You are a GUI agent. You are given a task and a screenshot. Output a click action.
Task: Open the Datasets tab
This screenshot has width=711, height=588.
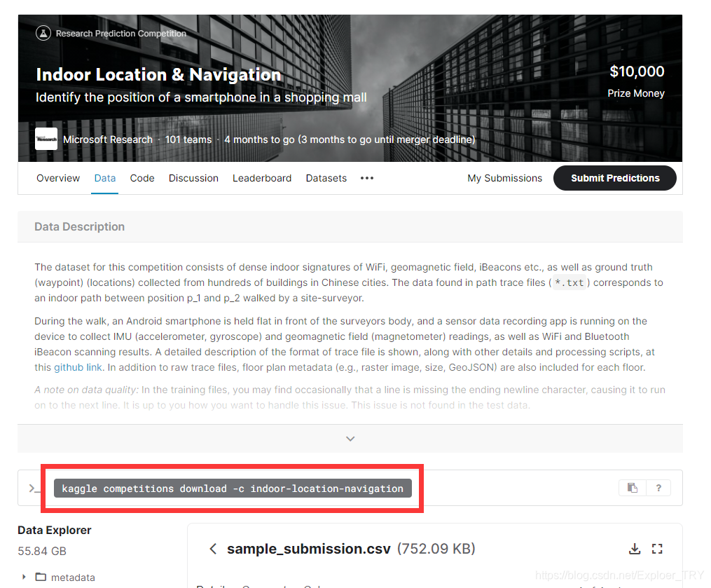point(326,178)
